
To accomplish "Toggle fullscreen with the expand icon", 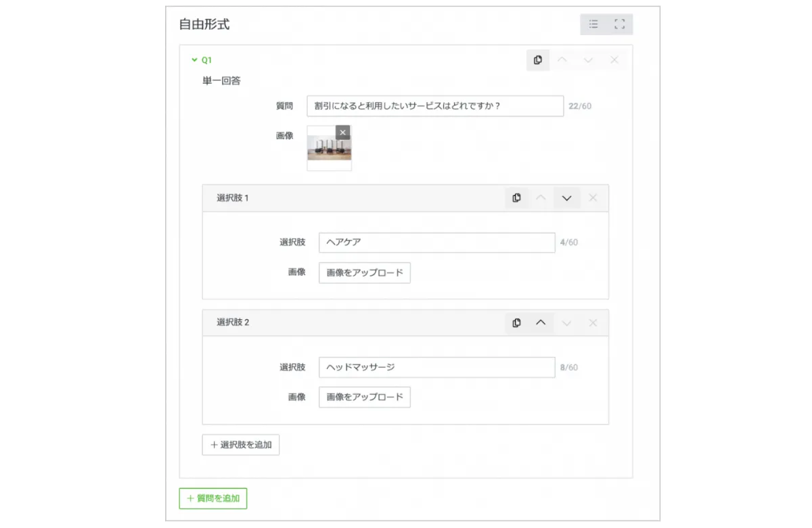I will pos(619,24).
